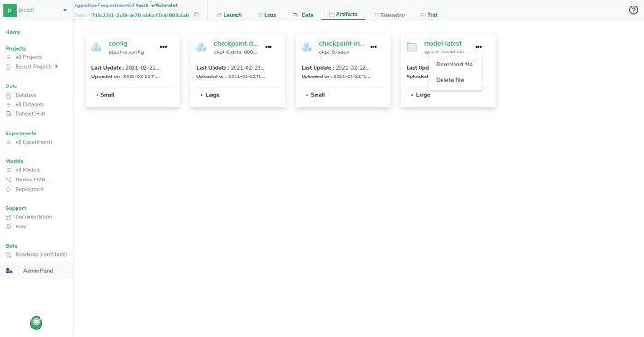The image size is (644, 337).
Task: Click the config artifact cube icon
Action: [x=96, y=47]
